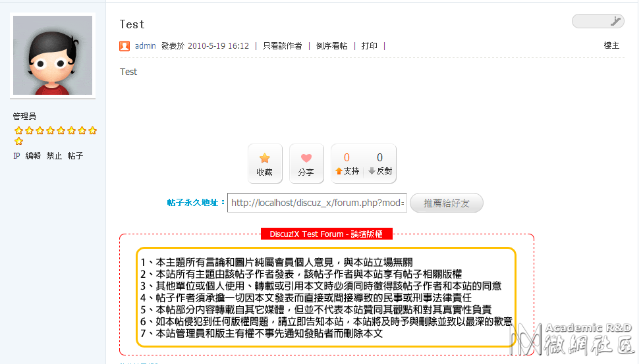
Task: Edit the user via 編輯 link
Action: click(33, 156)
